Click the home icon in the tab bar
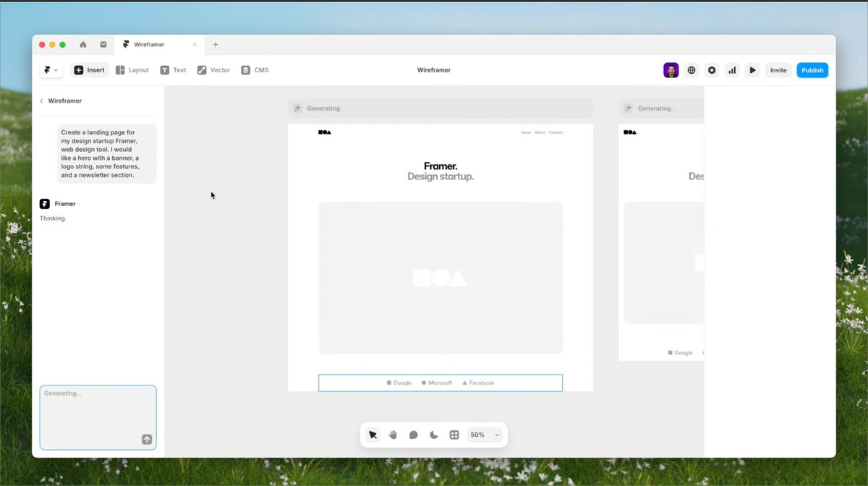The width and height of the screenshot is (868, 486). point(83,44)
